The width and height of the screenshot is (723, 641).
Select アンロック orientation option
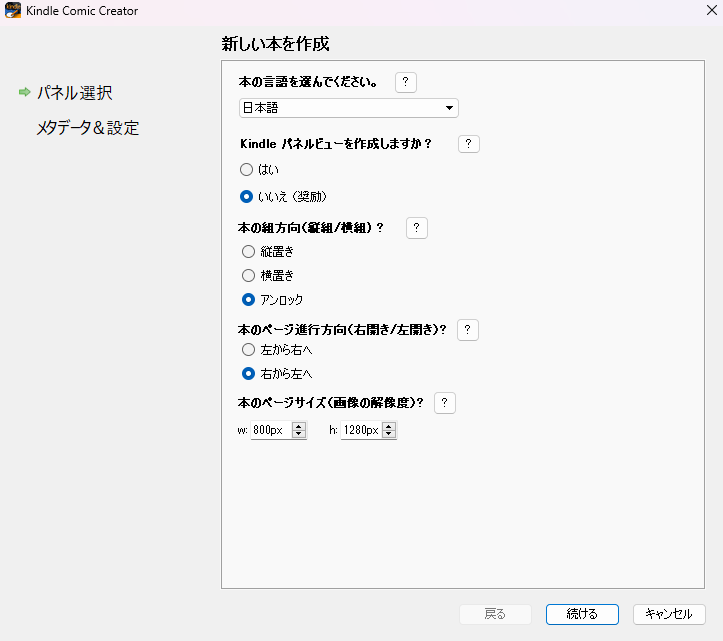click(x=247, y=300)
